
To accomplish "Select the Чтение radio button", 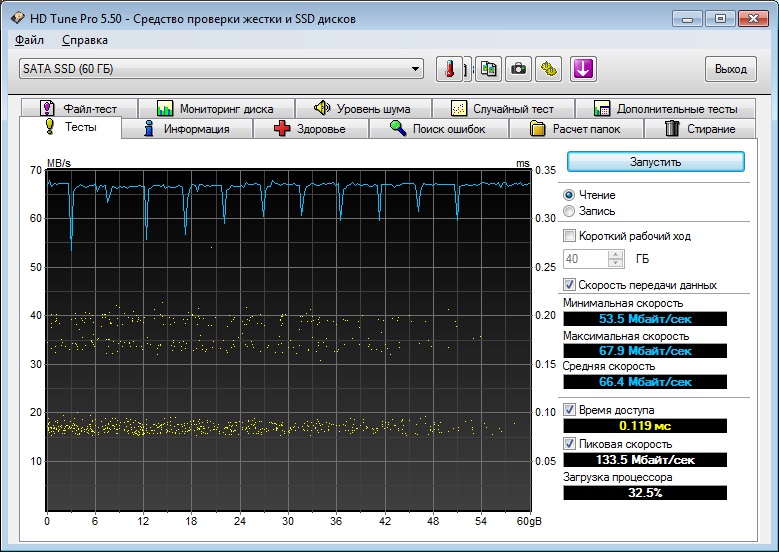I will [569, 195].
